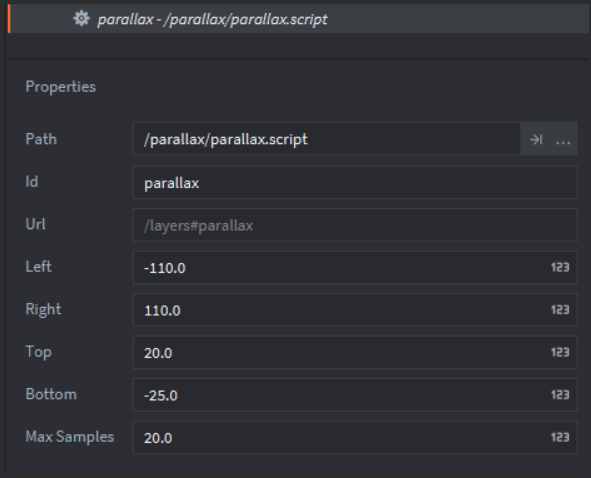This screenshot has height=478, width=591.
Task: Click the Top value field showing 20.0
Action: (x=355, y=352)
